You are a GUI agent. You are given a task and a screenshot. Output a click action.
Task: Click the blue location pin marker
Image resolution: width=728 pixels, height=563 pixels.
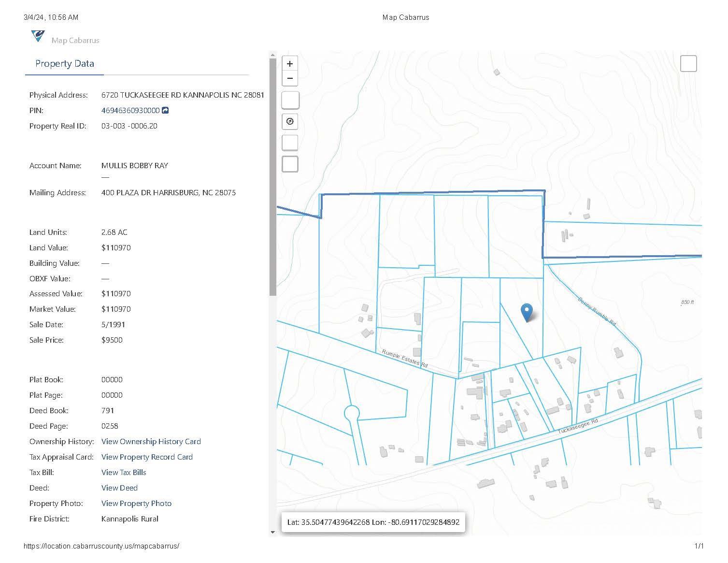tap(527, 312)
